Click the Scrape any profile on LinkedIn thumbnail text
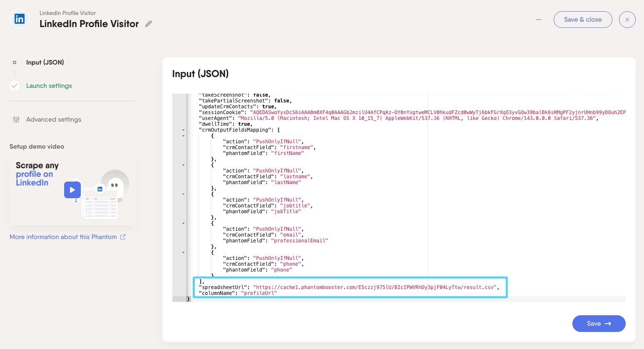Image resolution: width=644 pixels, height=349 pixels. pyautogui.click(x=37, y=174)
